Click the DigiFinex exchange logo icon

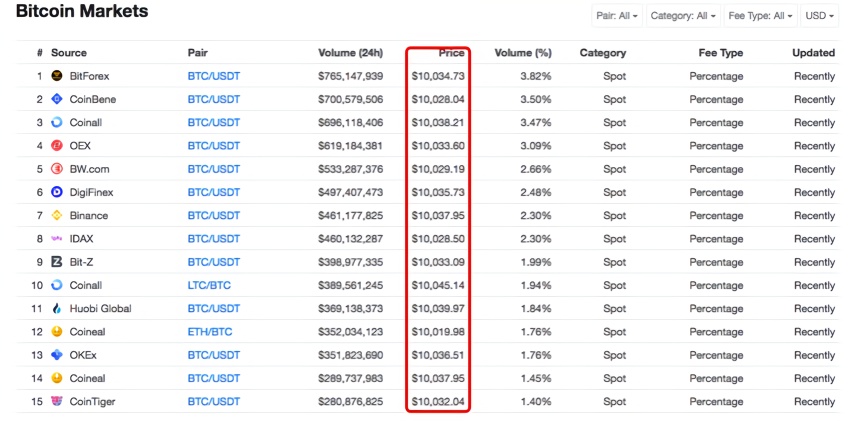(57, 193)
